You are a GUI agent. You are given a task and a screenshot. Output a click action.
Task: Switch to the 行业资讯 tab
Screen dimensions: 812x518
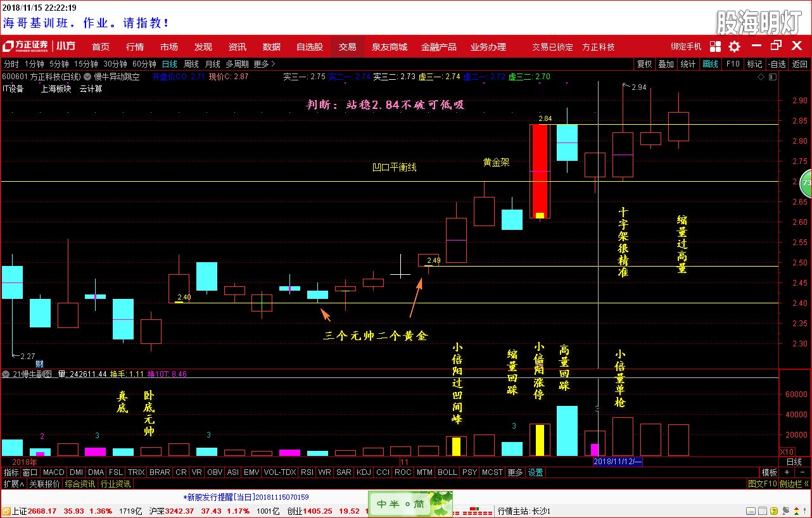[x=116, y=484]
